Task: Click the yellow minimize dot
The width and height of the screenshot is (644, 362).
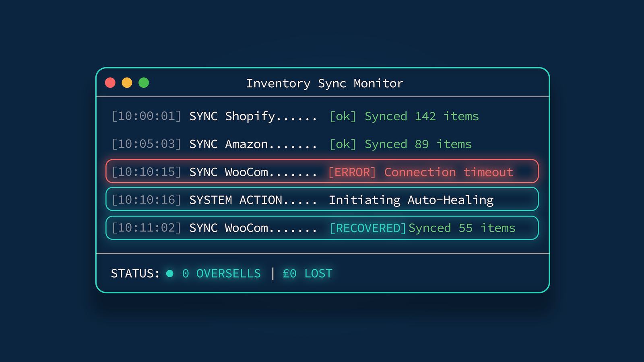Action: [x=127, y=83]
